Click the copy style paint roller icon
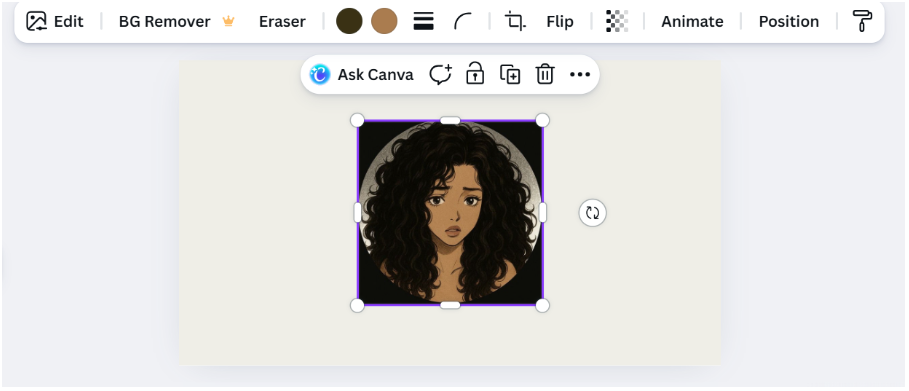909x391 pixels. pyautogui.click(x=862, y=21)
